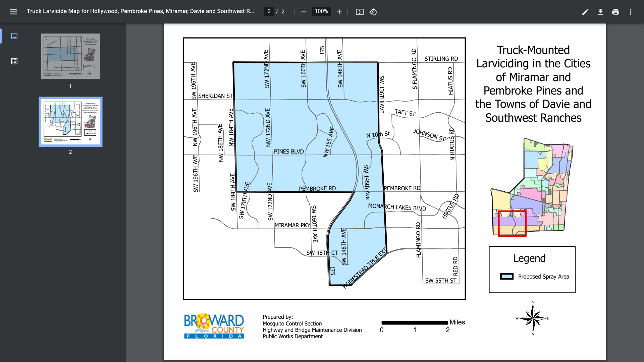Click the Proposed Spray Area legend swatch
644x362 pixels.
[x=506, y=277]
